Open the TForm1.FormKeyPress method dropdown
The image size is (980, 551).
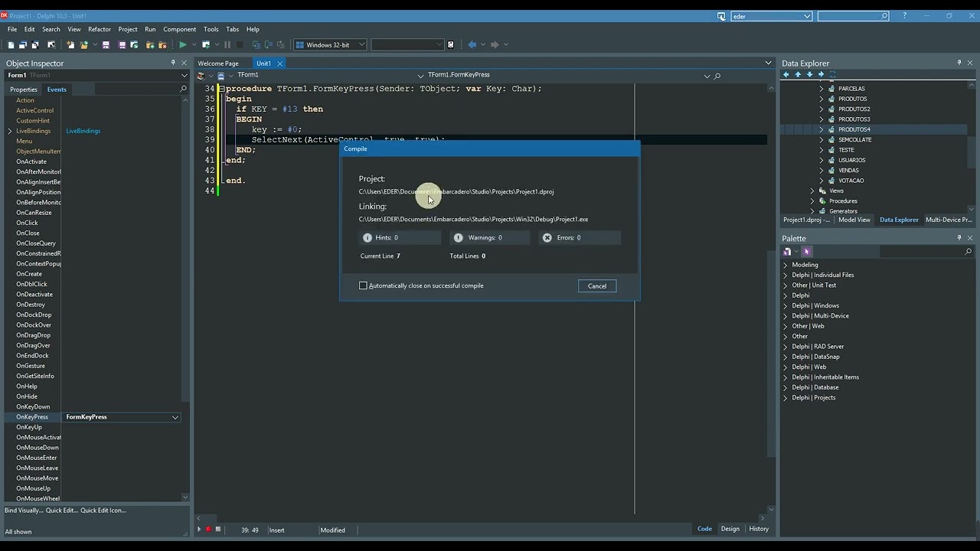[x=707, y=76]
